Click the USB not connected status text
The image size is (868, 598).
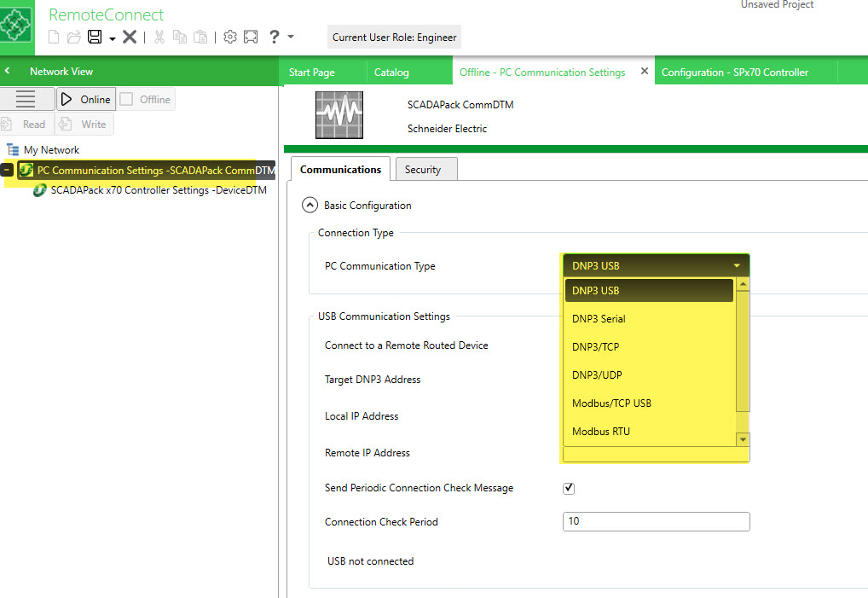(370, 561)
